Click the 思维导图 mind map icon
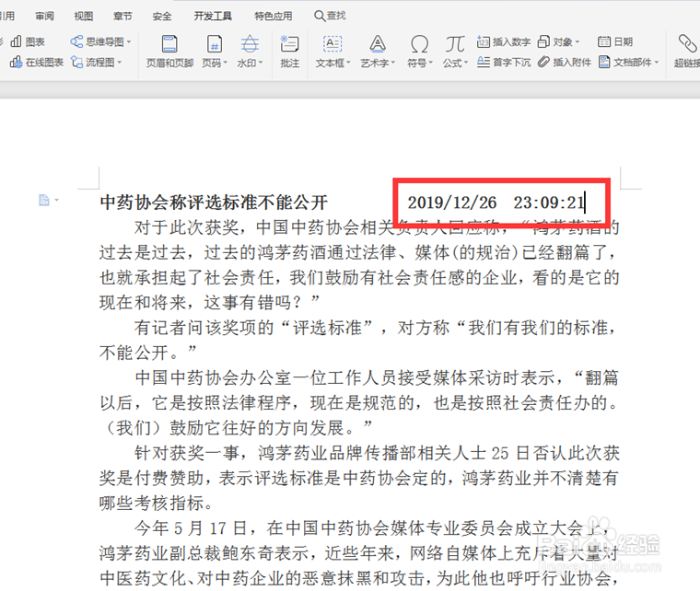 pyautogui.click(x=76, y=41)
